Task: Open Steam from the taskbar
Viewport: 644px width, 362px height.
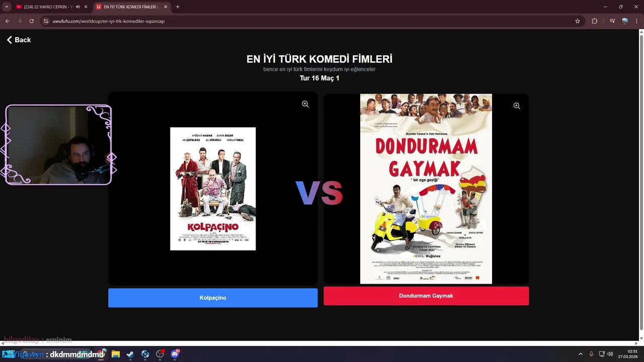Action: tap(130, 354)
